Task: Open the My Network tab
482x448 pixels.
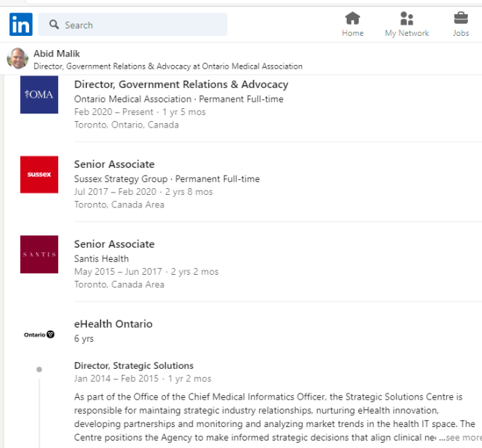Action: [407, 24]
